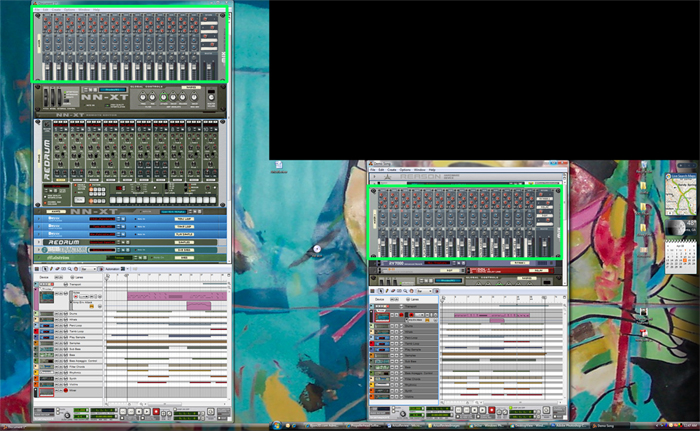
Task: Activate the Magnifier tool in left sequencer toolbar
Action: (x=70, y=269)
